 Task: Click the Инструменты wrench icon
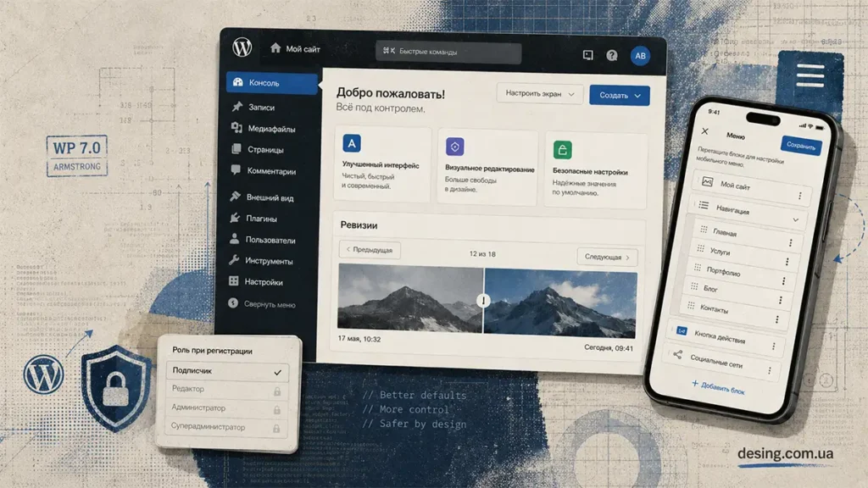[x=234, y=260]
